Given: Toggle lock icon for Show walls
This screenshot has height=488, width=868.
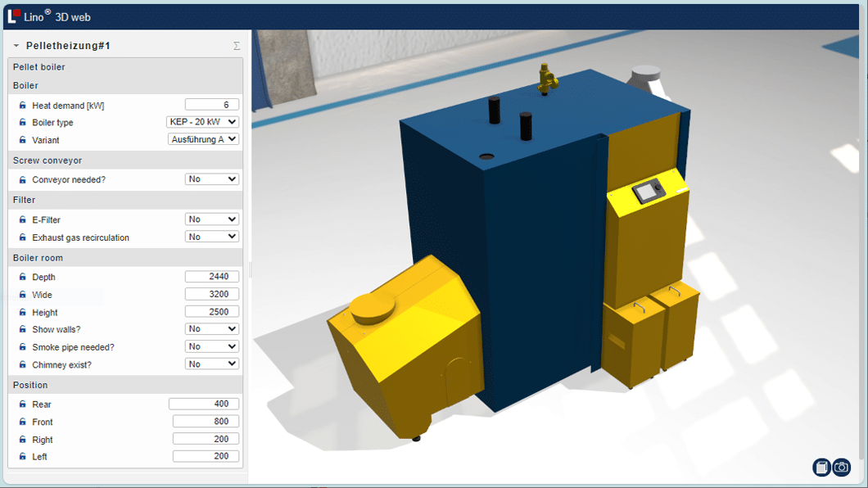Looking at the screenshot, I should click(x=23, y=329).
